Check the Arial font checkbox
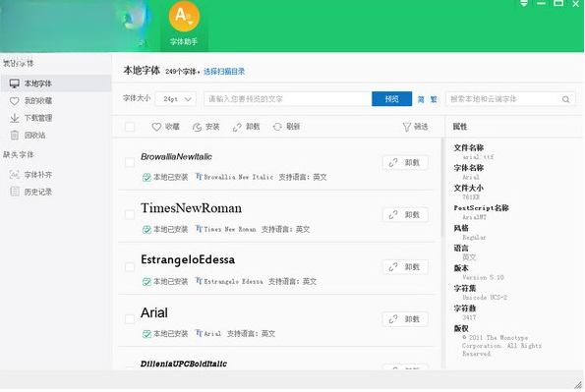 point(130,319)
